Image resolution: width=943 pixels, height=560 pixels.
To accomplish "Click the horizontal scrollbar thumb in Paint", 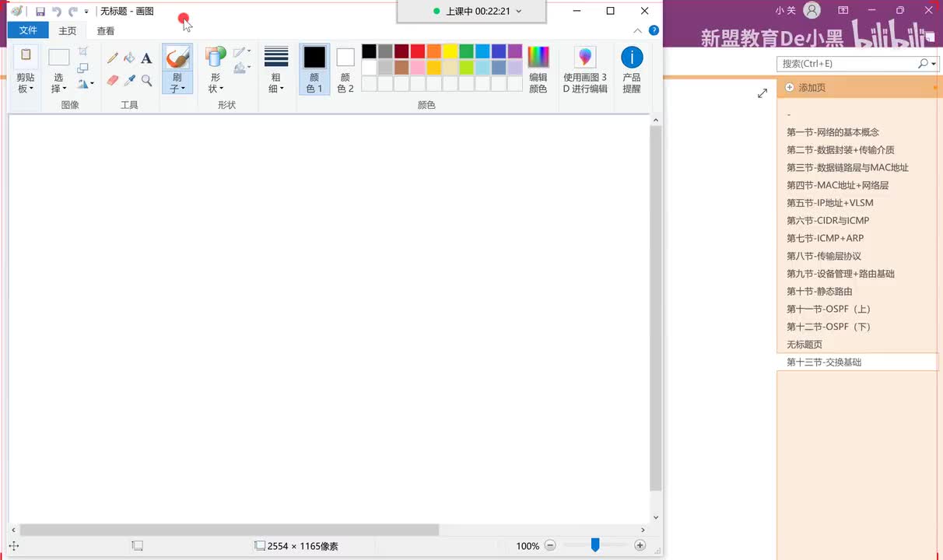I will coord(230,530).
